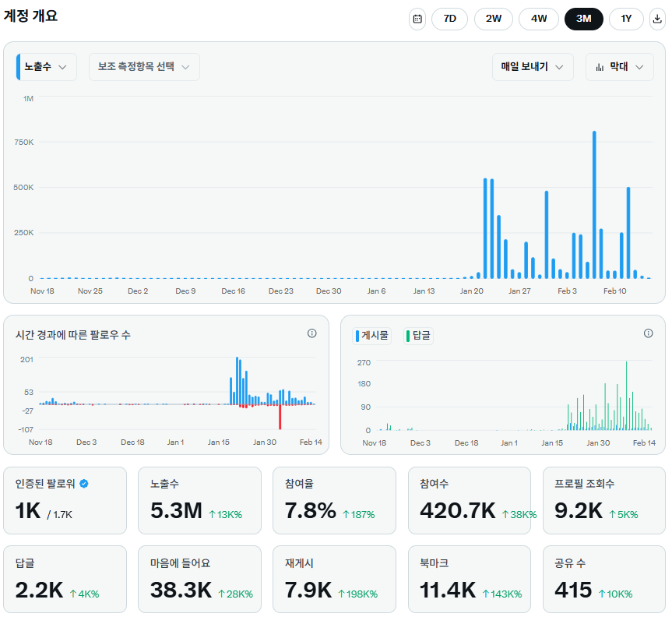Open the 매일 보내기 dropdown
Screen dimensions: 672x624
click(x=533, y=67)
